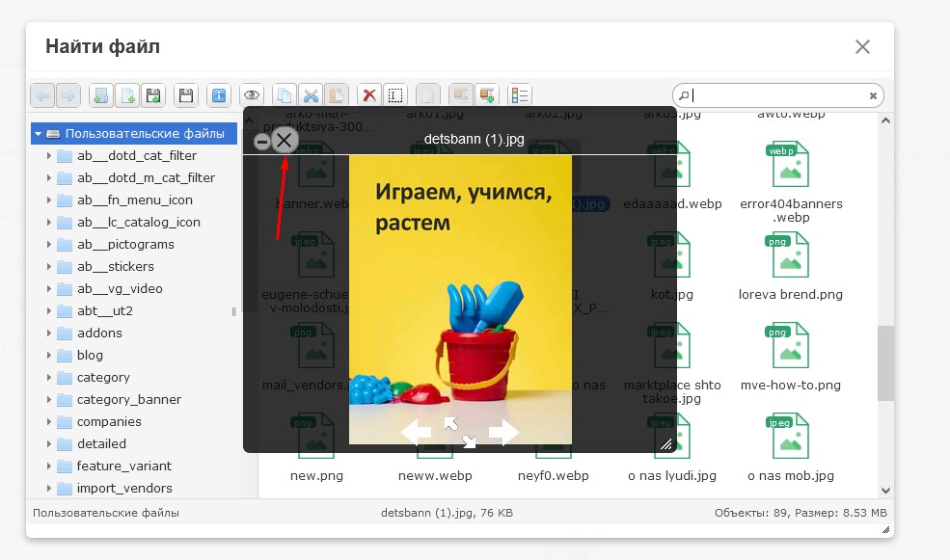Switch file view mode with list icon
The image size is (950, 560).
[519, 95]
